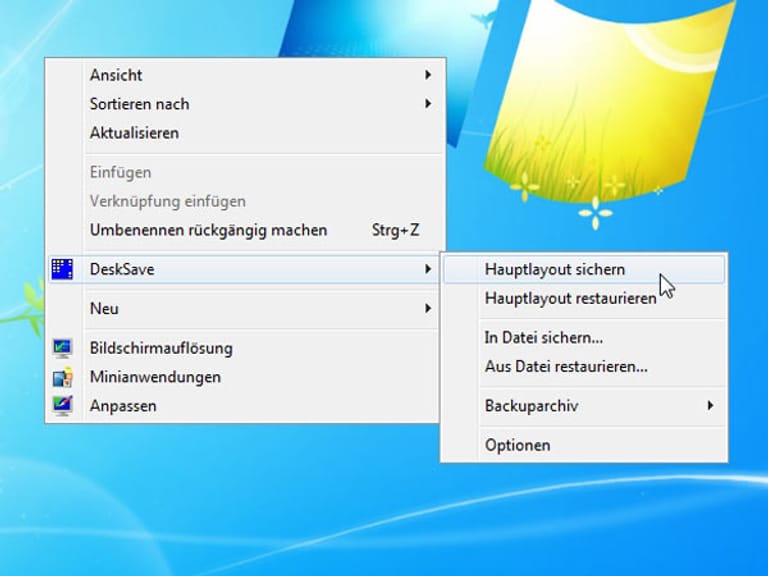Open the Sortieren nach entry

[x=245, y=104]
